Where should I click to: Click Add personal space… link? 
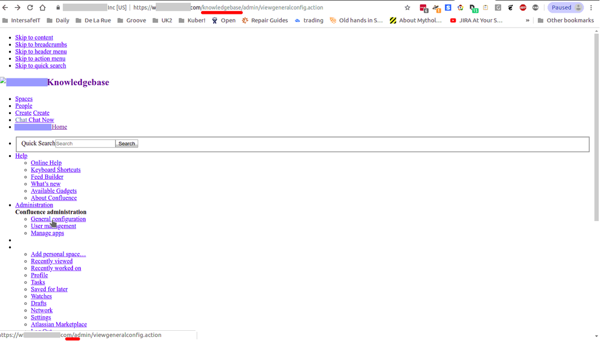tap(59, 254)
